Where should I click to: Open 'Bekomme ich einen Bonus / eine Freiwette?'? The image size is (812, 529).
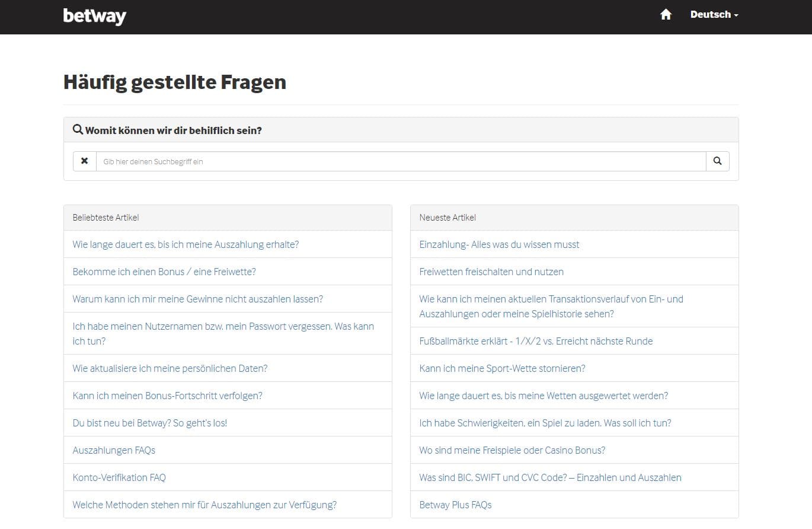coord(164,272)
